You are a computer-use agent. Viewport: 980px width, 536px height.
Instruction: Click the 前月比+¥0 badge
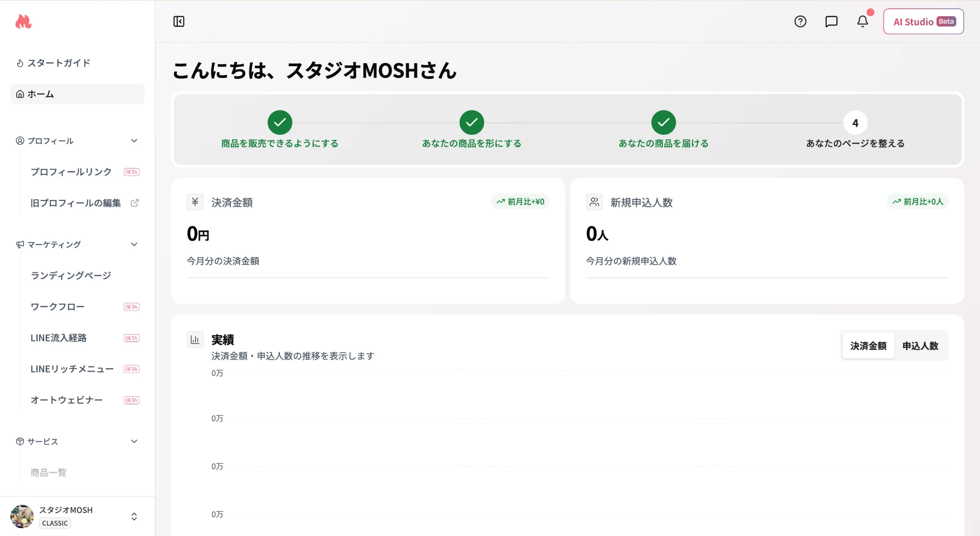point(520,201)
